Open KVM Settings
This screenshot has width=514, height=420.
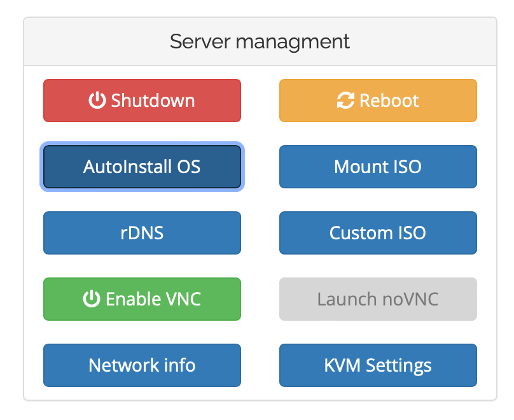(x=378, y=365)
